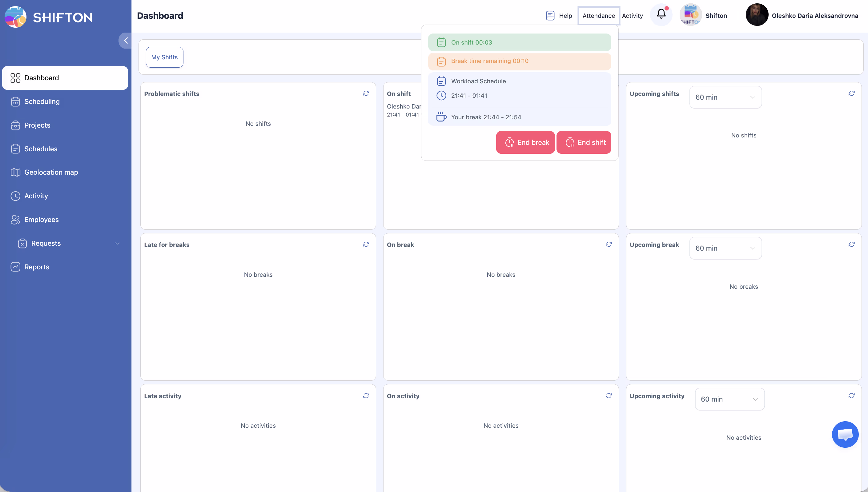Refresh the Late for breaks panel
This screenshot has height=492, width=868.
[x=366, y=244]
